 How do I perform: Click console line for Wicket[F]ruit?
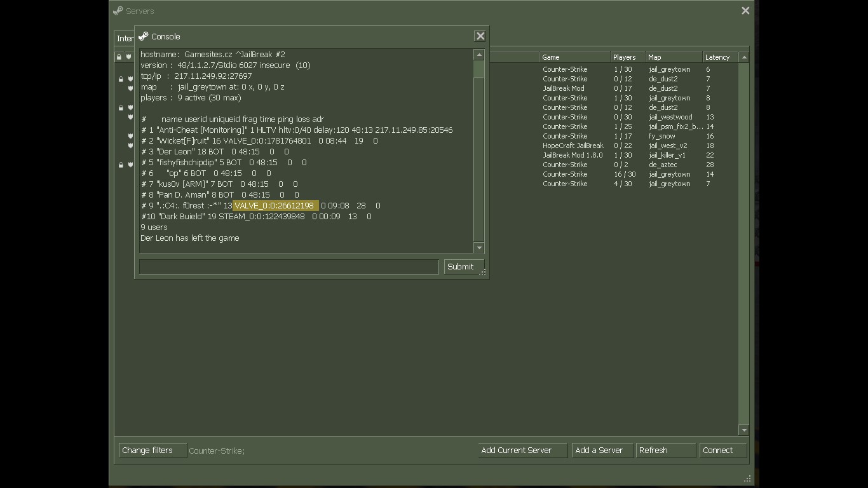pos(259,141)
